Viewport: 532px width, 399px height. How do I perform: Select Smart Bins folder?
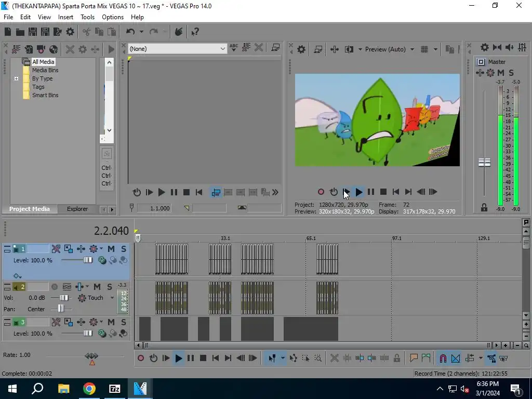(45, 96)
